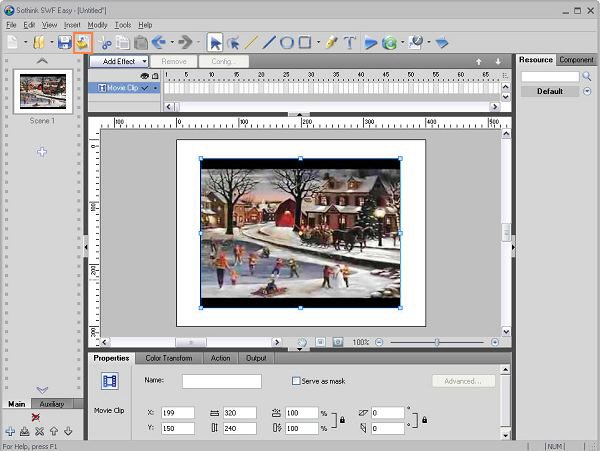
Task: Create a new file with the New icon
Action: click(13, 42)
